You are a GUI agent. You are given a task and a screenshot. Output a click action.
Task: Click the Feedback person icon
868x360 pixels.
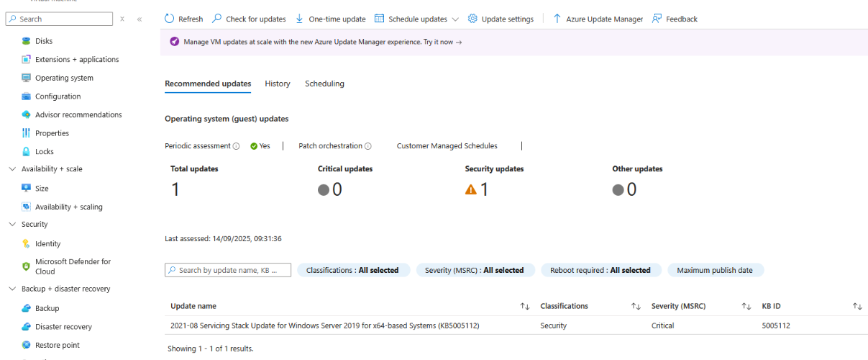click(x=657, y=19)
